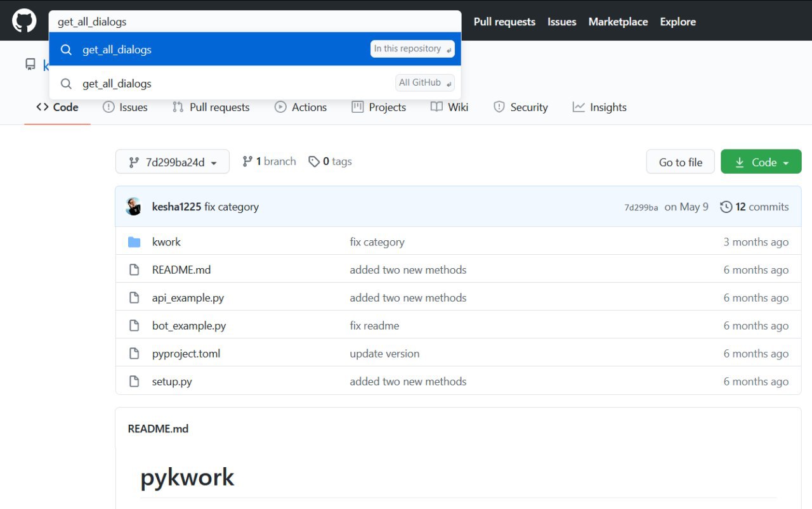View the 1 branch link
This screenshot has height=509, width=812.
tap(270, 162)
